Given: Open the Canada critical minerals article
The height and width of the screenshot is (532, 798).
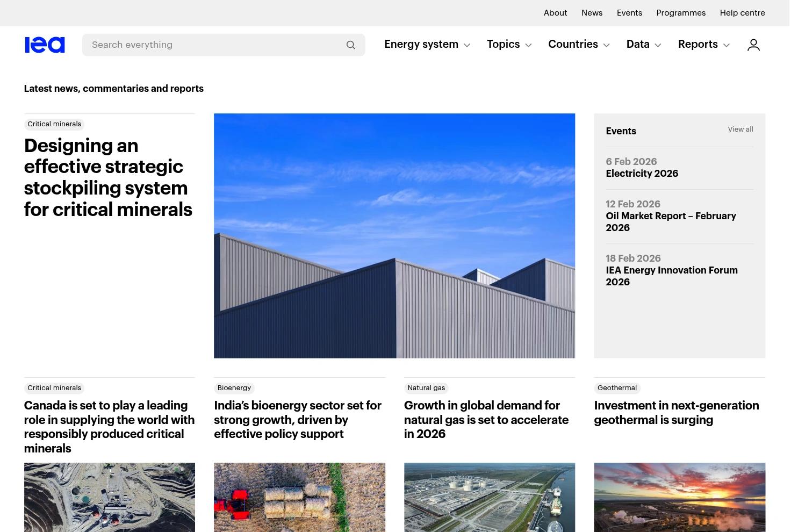Looking at the screenshot, I should [109, 427].
